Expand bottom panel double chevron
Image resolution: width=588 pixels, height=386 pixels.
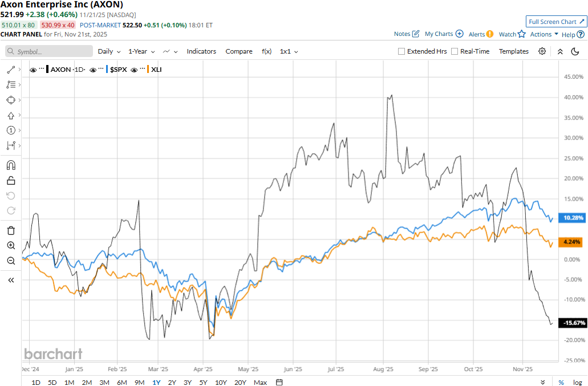click(542, 382)
